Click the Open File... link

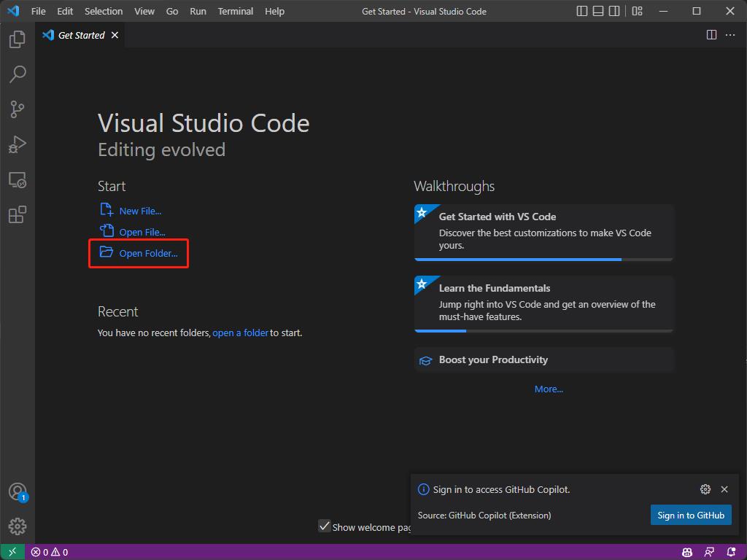click(142, 233)
